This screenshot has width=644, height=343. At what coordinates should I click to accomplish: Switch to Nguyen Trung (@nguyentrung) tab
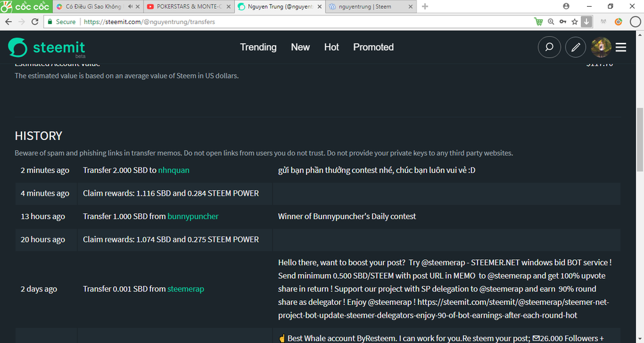click(x=280, y=7)
